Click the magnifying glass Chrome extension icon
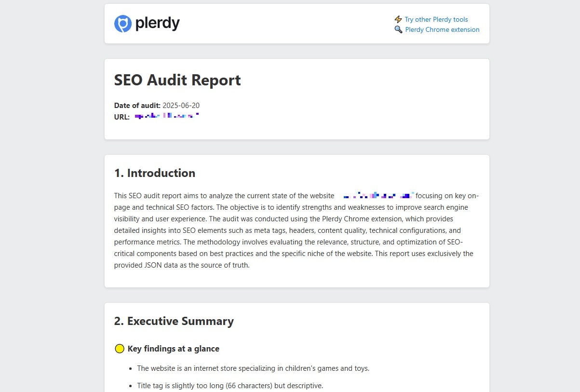 pyautogui.click(x=398, y=29)
